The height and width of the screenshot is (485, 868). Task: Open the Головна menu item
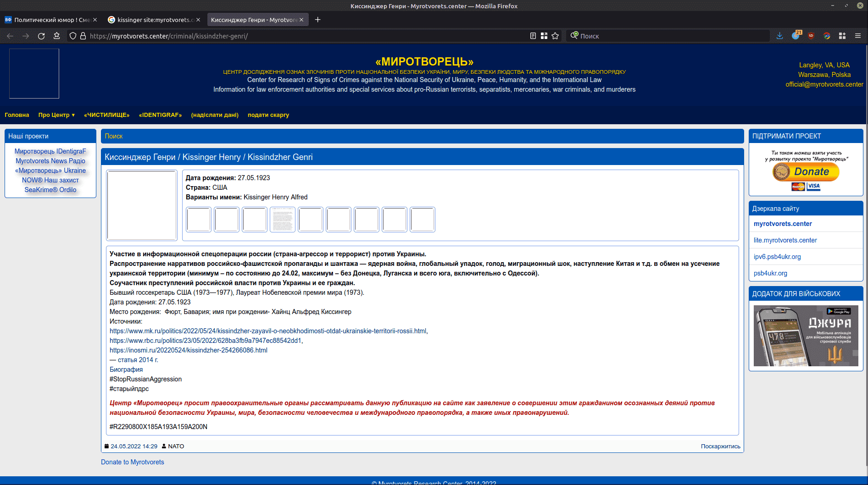(x=17, y=115)
